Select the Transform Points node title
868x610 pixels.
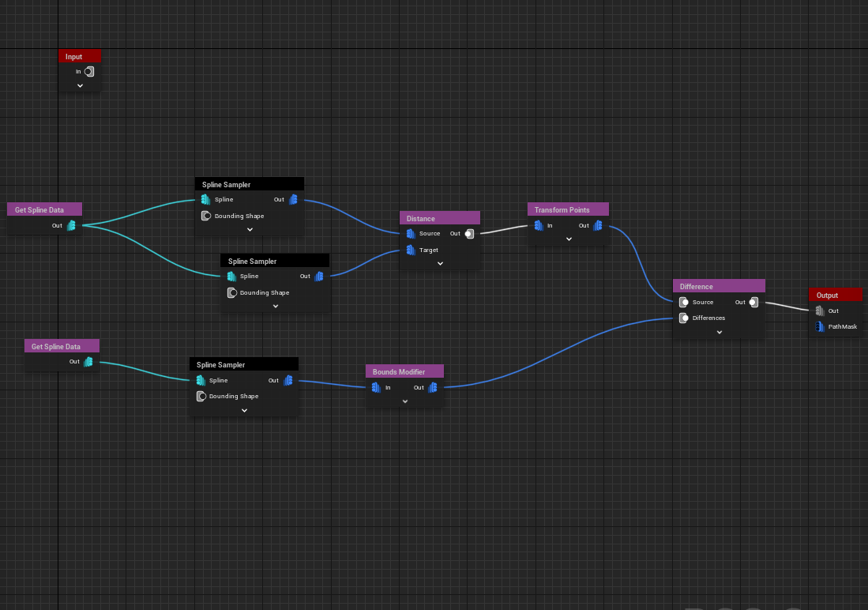568,209
